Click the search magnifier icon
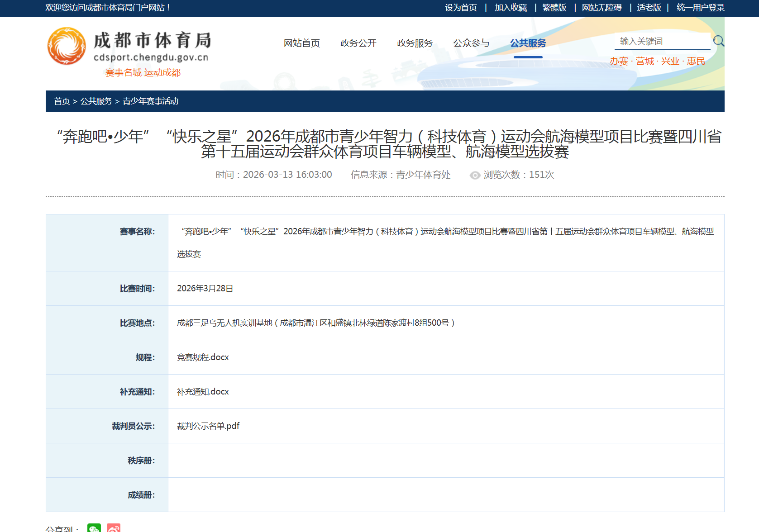This screenshot has width=759, height=532. pos(718,42)
